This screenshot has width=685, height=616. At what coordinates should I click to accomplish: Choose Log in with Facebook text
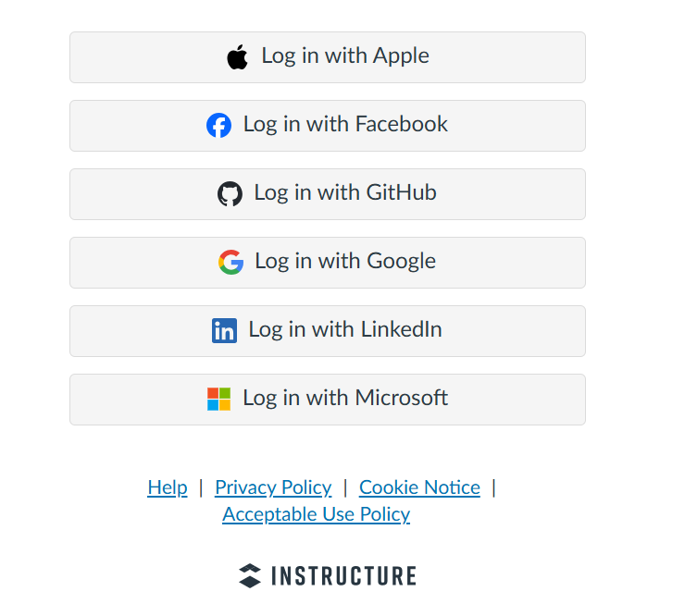click(345, 124)
